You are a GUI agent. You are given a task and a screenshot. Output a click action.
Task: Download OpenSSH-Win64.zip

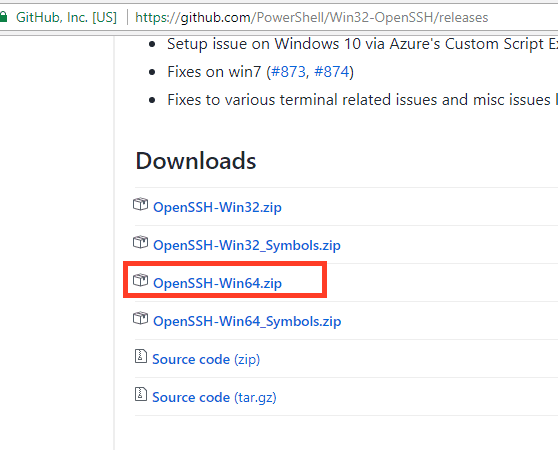point(217,283)
